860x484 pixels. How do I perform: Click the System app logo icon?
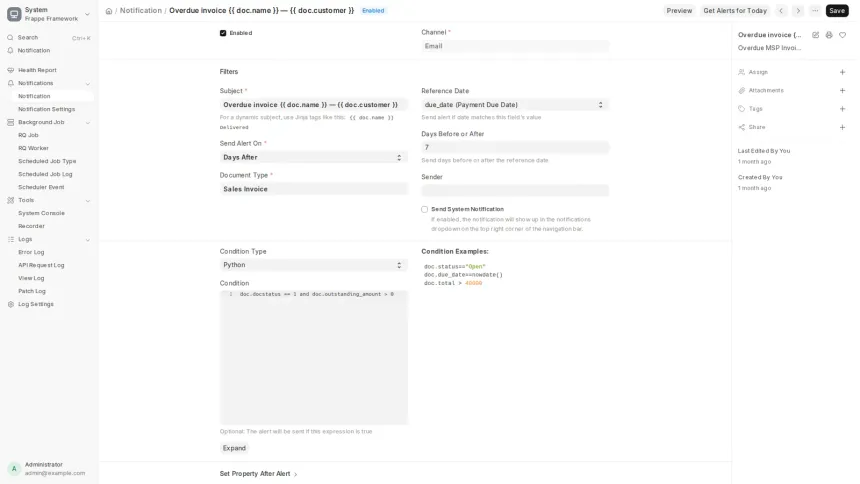pos(14,14)
